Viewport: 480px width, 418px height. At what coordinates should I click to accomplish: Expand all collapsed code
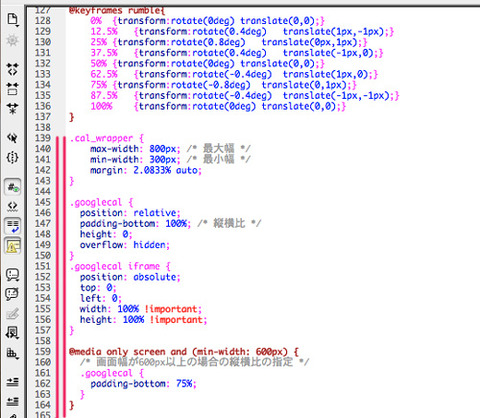click(13, 108)
